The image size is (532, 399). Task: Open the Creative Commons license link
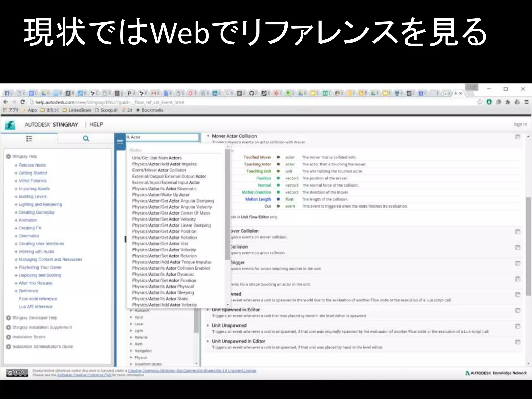(192, 371)
